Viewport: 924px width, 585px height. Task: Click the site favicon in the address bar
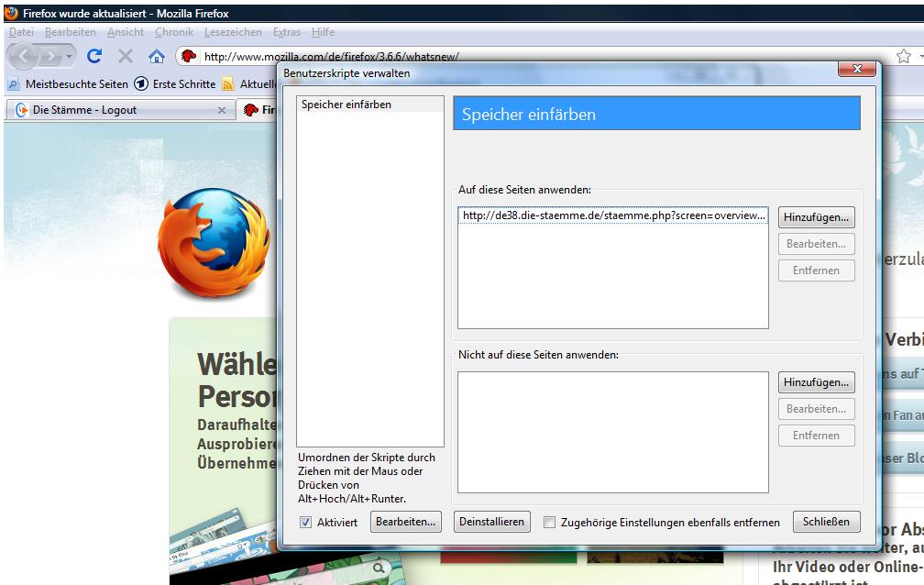point(189,56)
